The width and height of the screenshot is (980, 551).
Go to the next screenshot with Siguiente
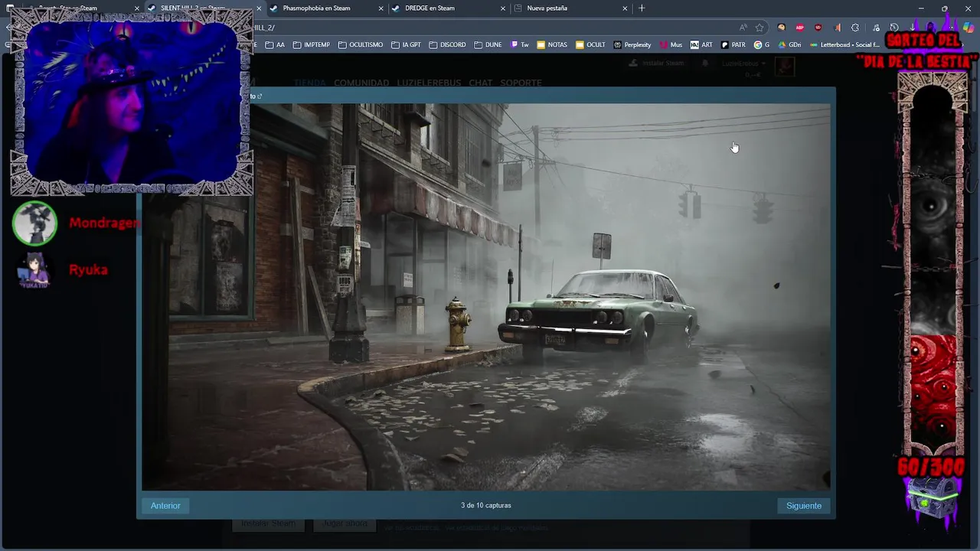[804, 506]
